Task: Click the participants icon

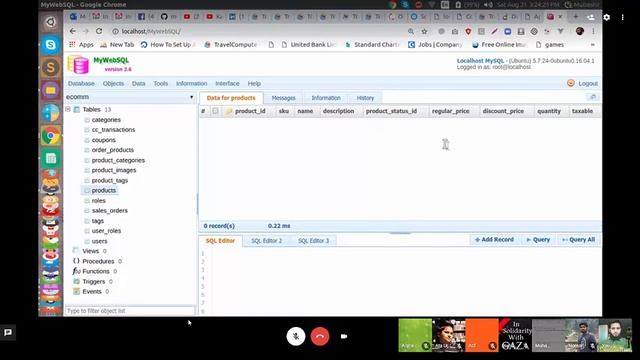Action: [591, 17]
